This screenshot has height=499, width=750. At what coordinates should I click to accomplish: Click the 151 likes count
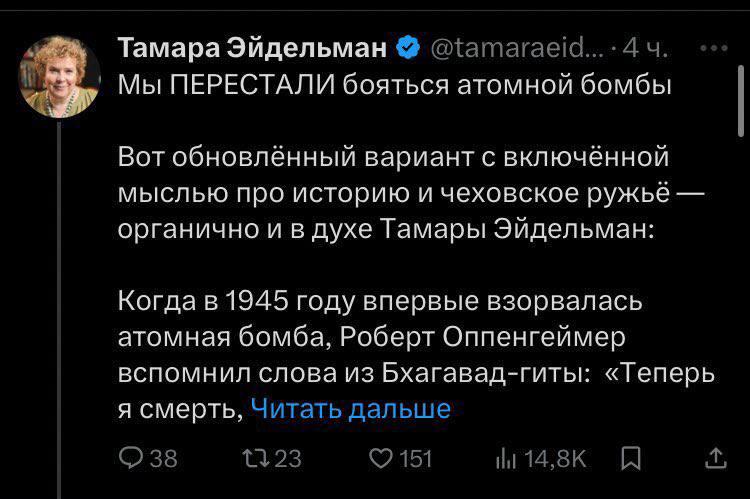coord(416,458)
